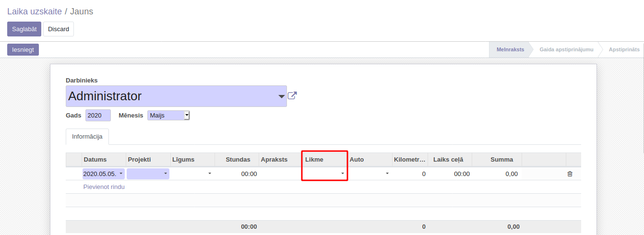Viewport: 644px width, 235px height.
Task: Expand the Darbinieks Administrator dropdown
Action: coord(281,96)
